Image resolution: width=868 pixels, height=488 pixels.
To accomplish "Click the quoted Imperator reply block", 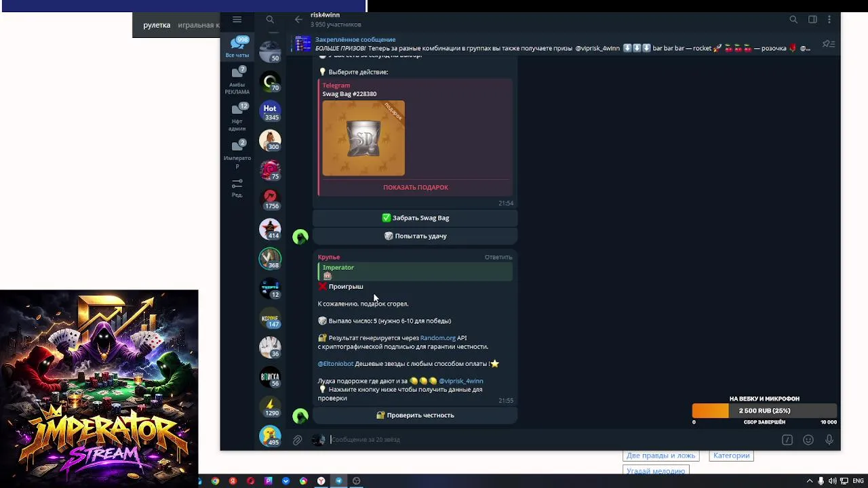I will pos(415,272).
